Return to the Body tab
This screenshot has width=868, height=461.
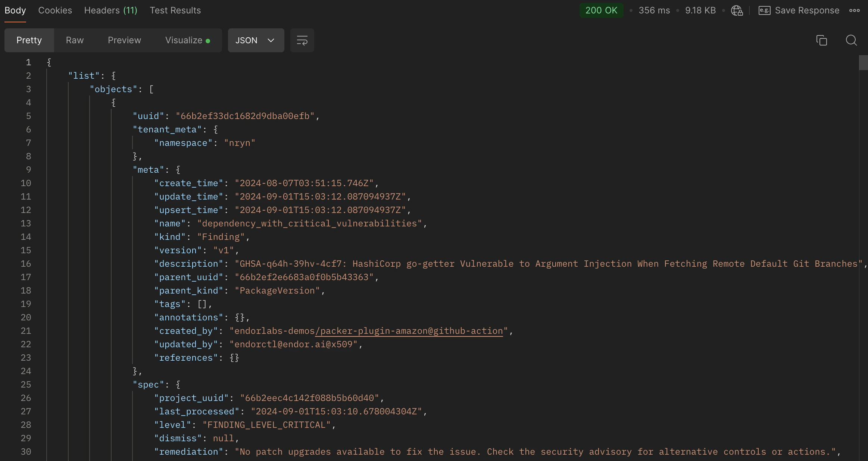15,10
